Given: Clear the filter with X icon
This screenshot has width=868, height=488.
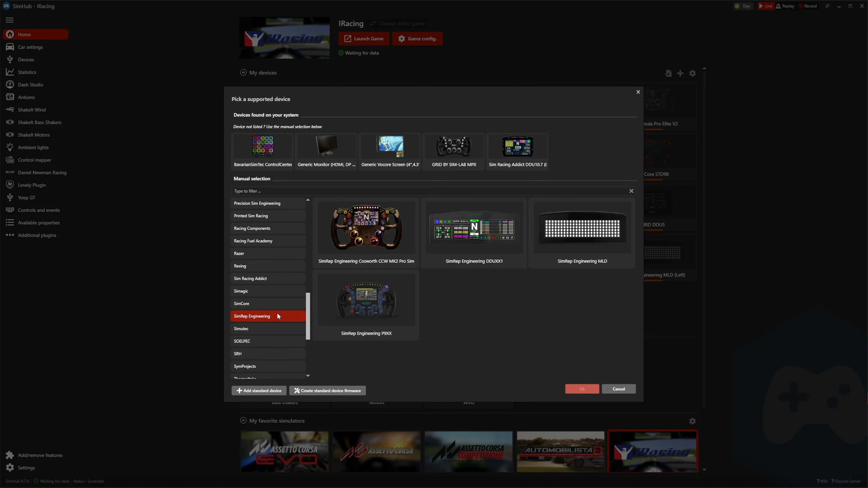Looking at the screenshot, I should pyautogui.click(x=631, y=191).
